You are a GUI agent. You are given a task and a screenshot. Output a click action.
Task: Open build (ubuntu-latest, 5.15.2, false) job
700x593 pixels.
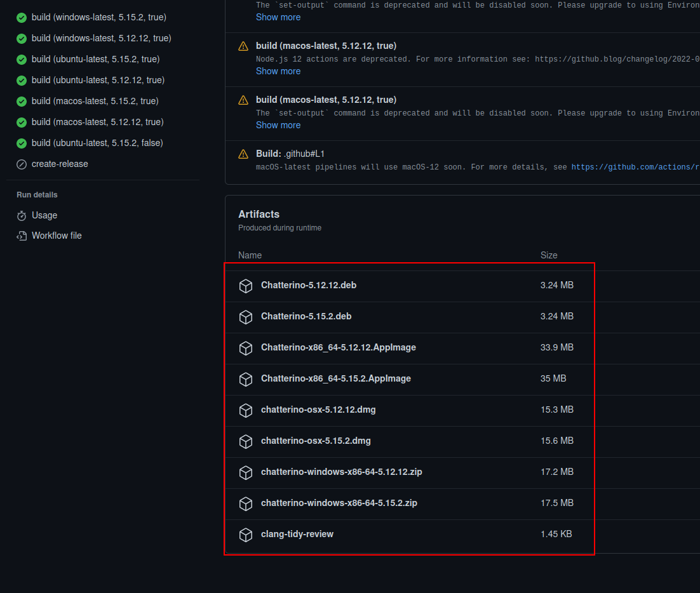pyautogui.click(x=97, y=143)
